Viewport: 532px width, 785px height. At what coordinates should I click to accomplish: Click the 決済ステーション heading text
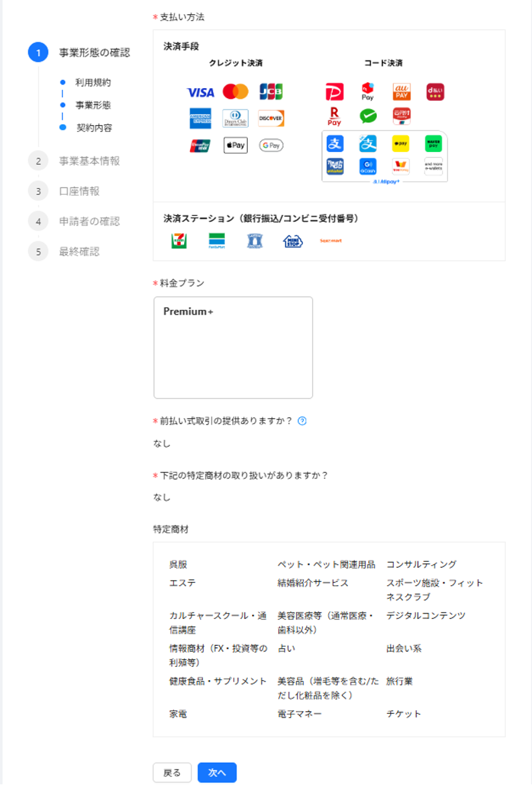coord(261,218)
